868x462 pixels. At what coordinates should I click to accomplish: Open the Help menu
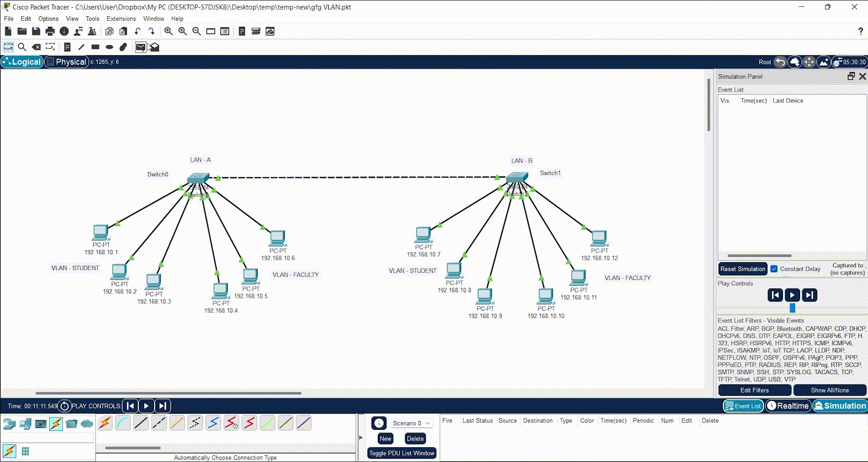coord(177,19)
